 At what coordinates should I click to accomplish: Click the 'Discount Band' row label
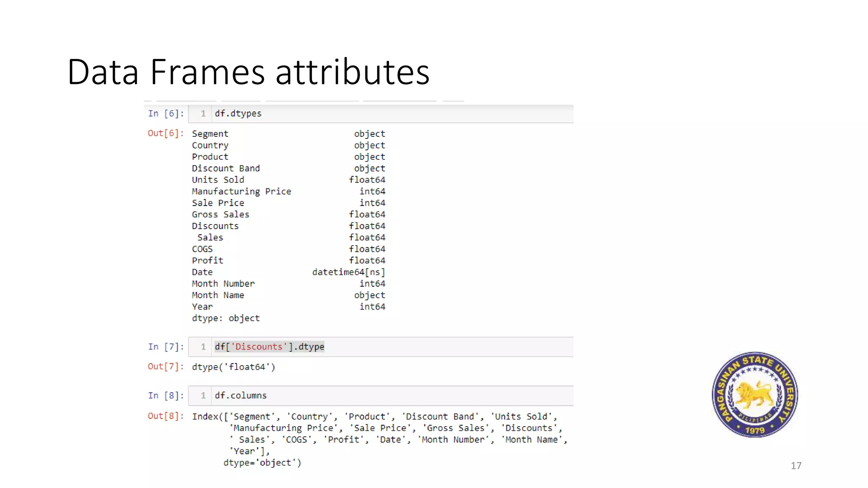coord(226,168)
